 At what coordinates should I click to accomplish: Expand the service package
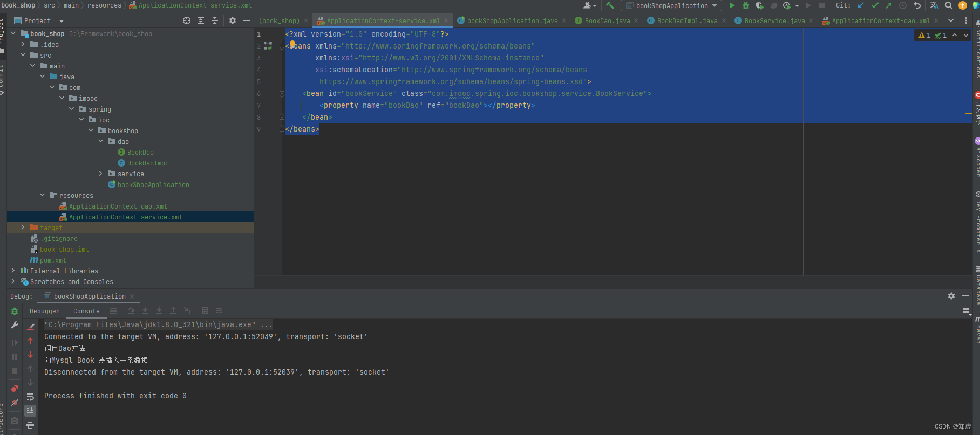tap(100, 174)
